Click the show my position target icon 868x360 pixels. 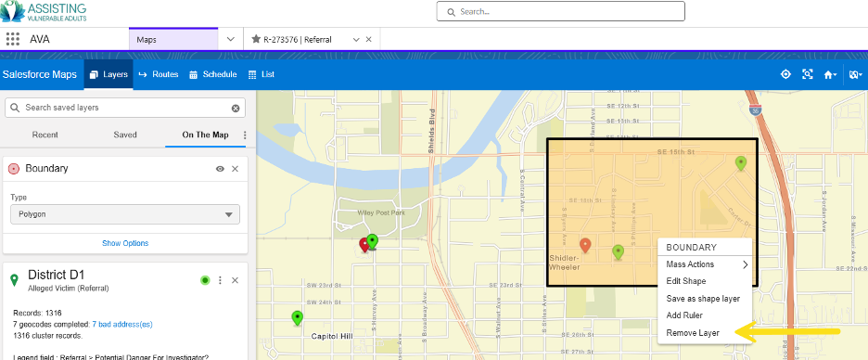[x=785, y=74]
